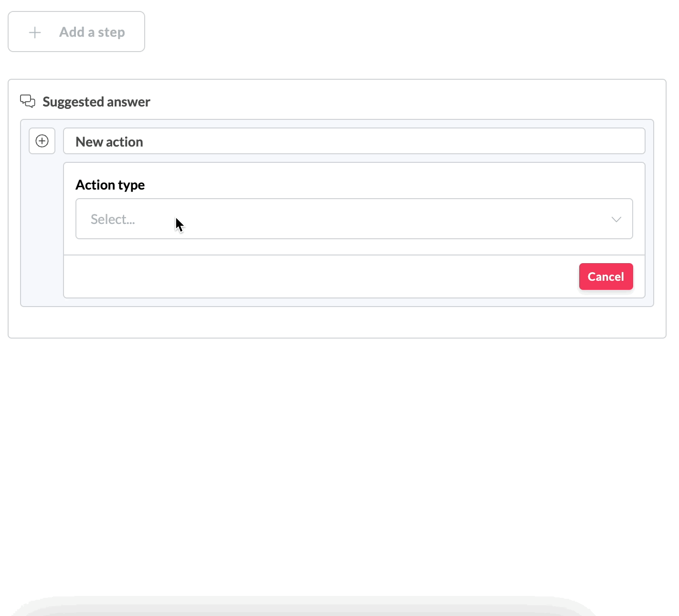Viewport: 679px width, 616px height.
Task: Click empty footer area left of Cancel
Action: tap(320, 277)
